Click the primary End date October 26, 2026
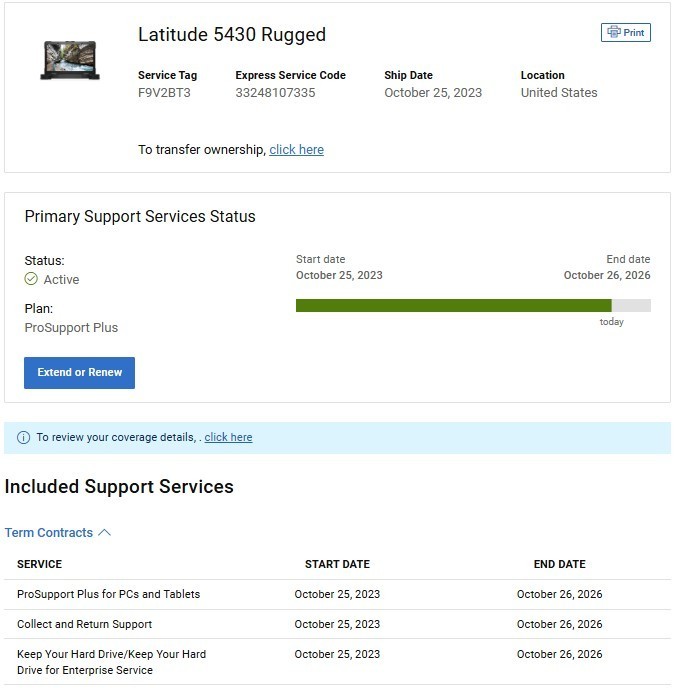The width and height of the screenshot is (682, 688). pos(607,275)
